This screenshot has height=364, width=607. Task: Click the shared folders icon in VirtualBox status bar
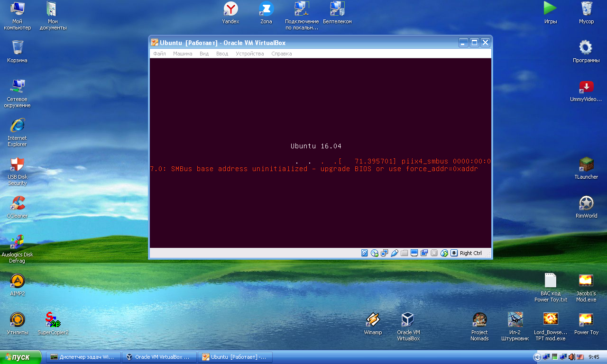[405, 253]
